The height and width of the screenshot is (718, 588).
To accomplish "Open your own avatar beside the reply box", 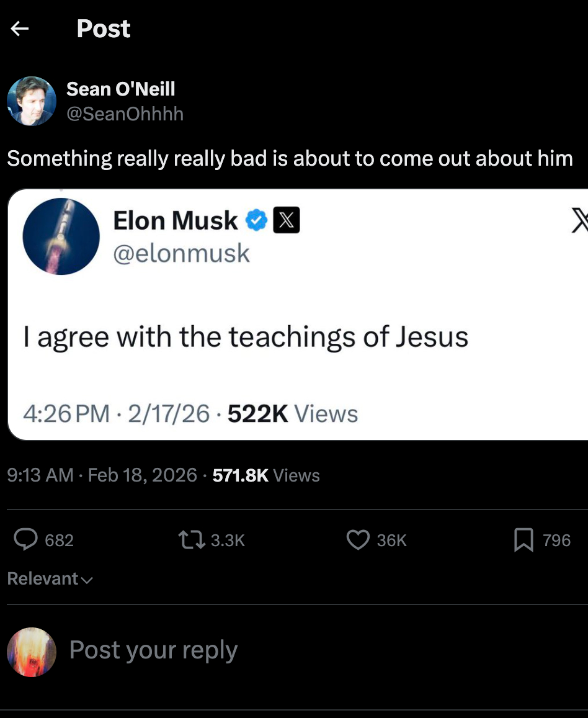I will 32,652.
